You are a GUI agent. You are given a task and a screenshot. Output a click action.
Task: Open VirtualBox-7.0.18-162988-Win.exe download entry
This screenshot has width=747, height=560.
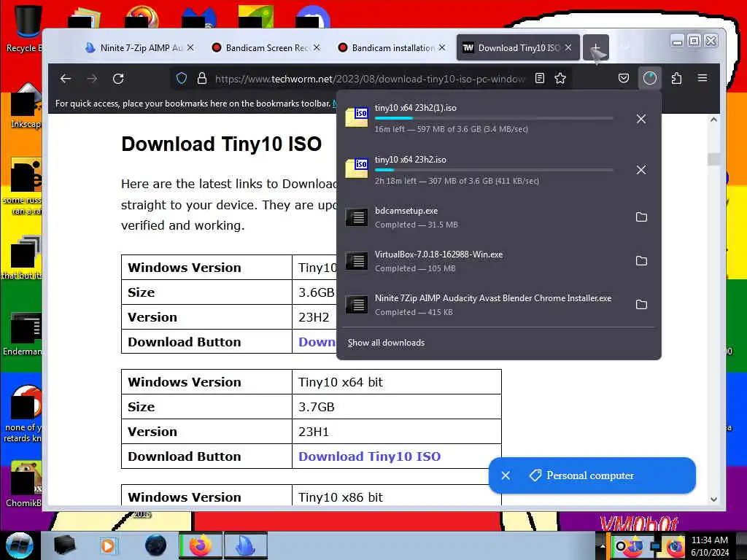[x=484, y=261]
